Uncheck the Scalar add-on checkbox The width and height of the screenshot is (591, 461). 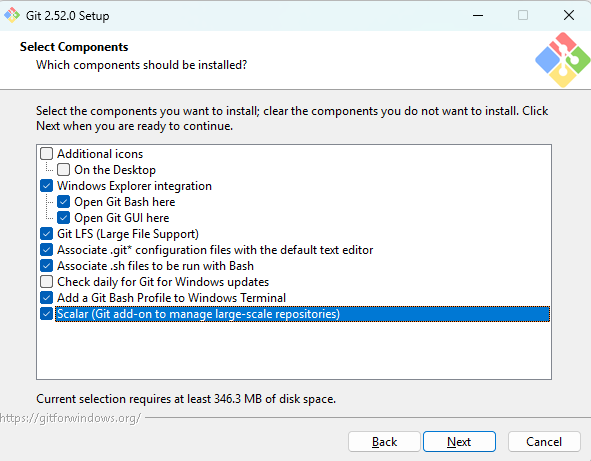pos(46,314)
